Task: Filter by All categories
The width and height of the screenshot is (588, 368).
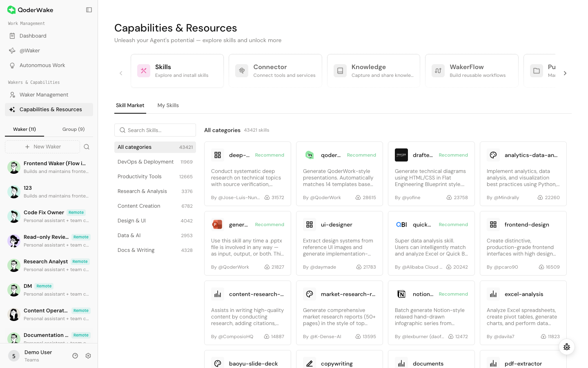Action: (155, 147)
